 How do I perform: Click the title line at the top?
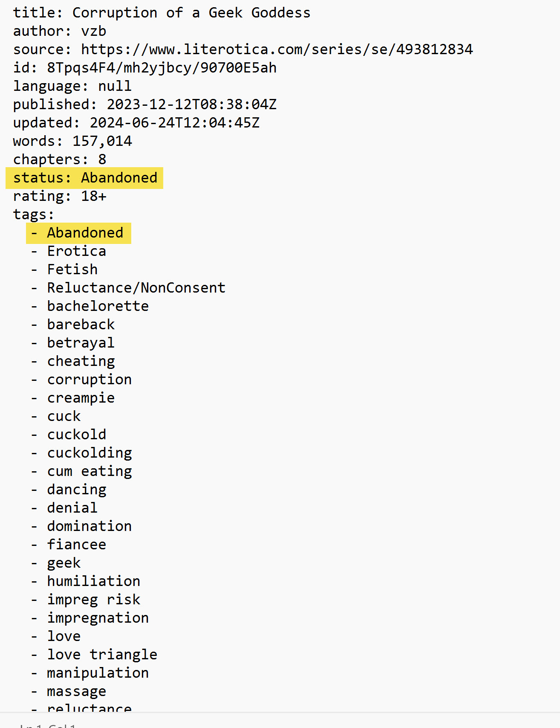pyautogui.click(x=162, y=13)
